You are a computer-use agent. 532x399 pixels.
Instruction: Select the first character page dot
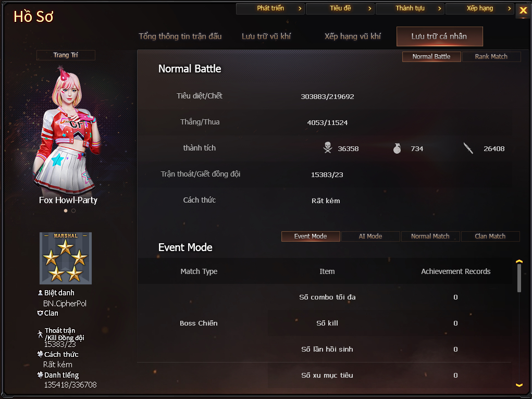[x=66, y=210]
